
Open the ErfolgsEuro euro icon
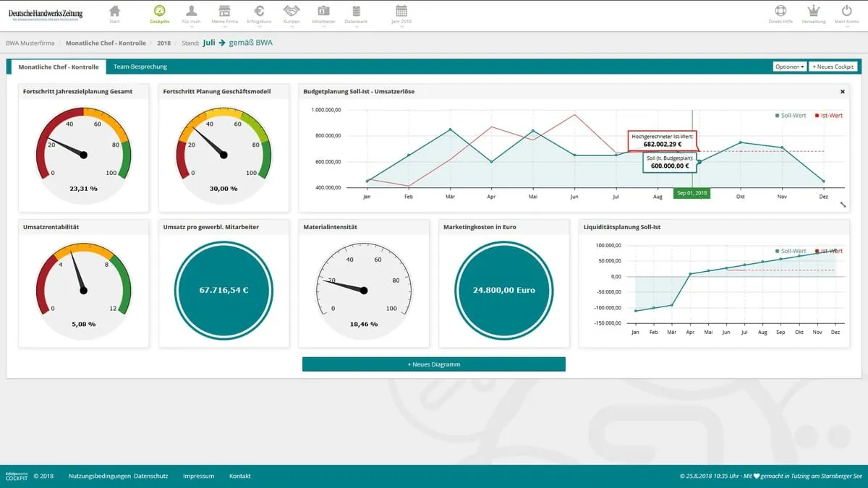(x=260, y=12)
